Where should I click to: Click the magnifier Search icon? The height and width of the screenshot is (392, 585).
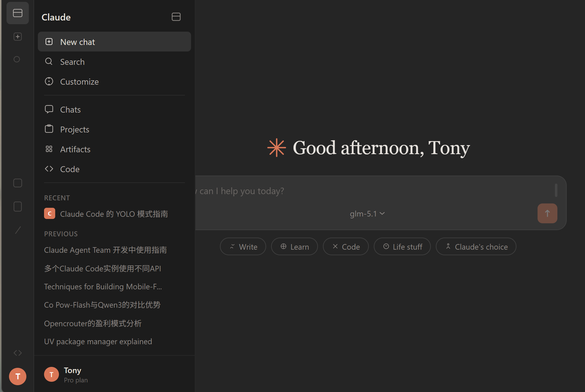tap(49, 61)
